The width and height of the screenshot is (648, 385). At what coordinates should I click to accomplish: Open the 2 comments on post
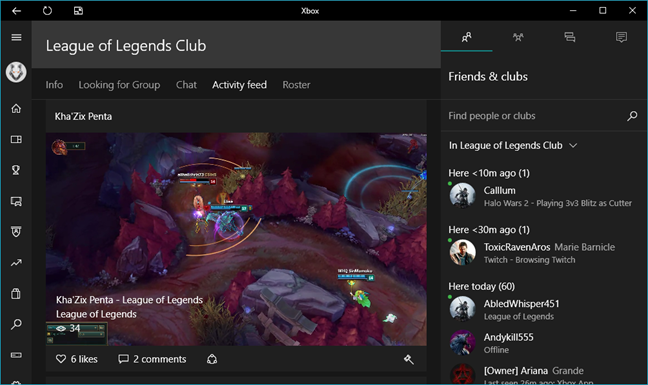click(x=152, y=359)
